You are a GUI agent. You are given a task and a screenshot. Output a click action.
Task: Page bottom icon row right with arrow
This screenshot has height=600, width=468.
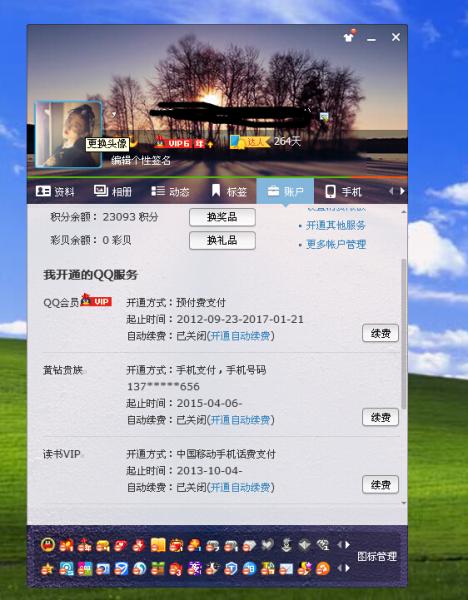click(x=347, y=568)
